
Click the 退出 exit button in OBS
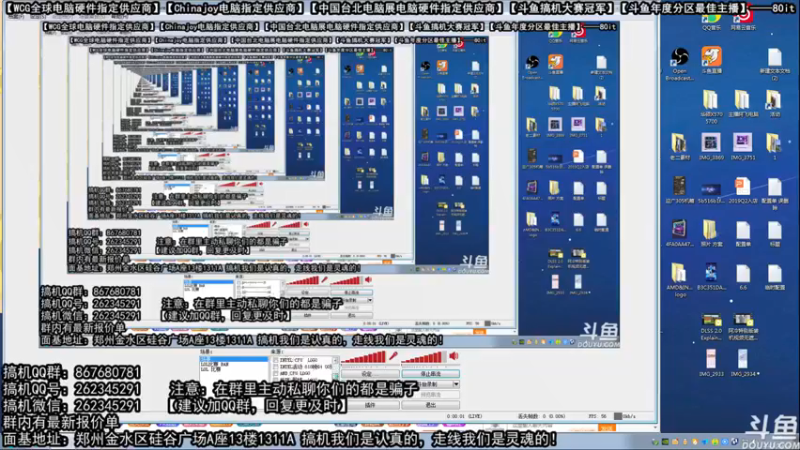pos(431,405)
